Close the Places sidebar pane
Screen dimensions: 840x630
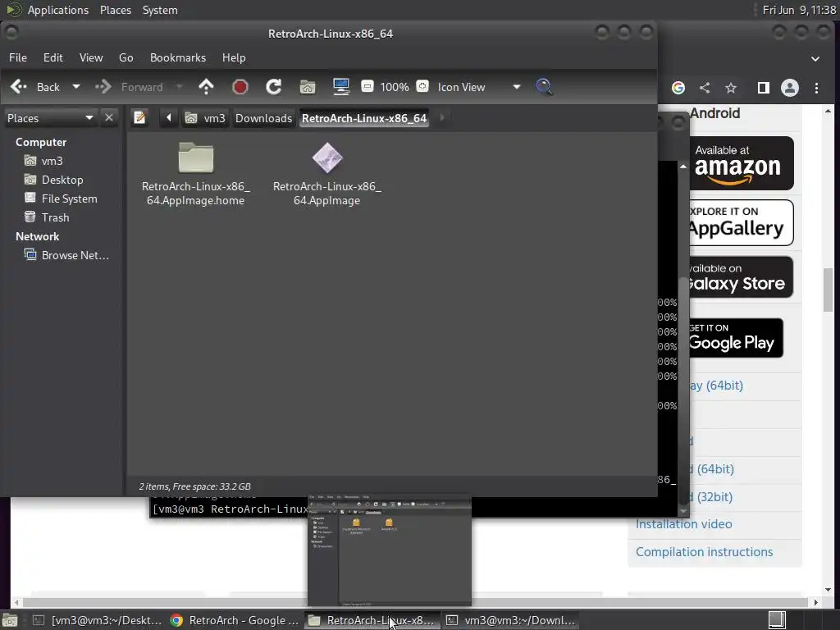click(109, 117)
